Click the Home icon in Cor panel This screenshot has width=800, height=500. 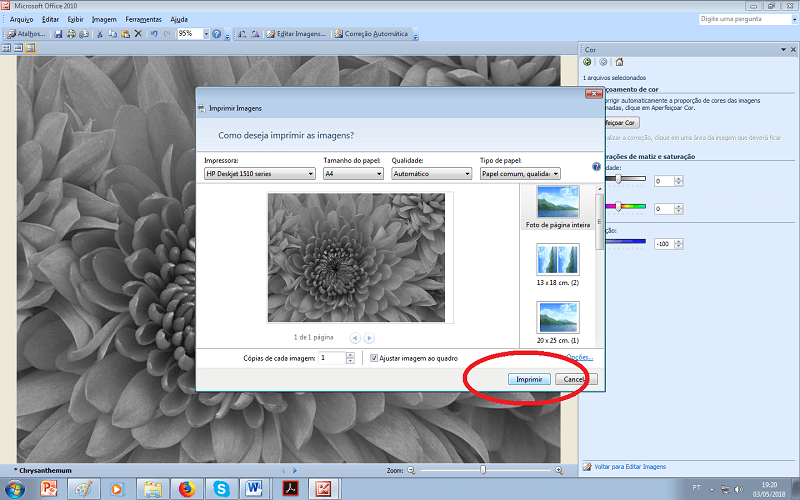click(x=619, y=62)
